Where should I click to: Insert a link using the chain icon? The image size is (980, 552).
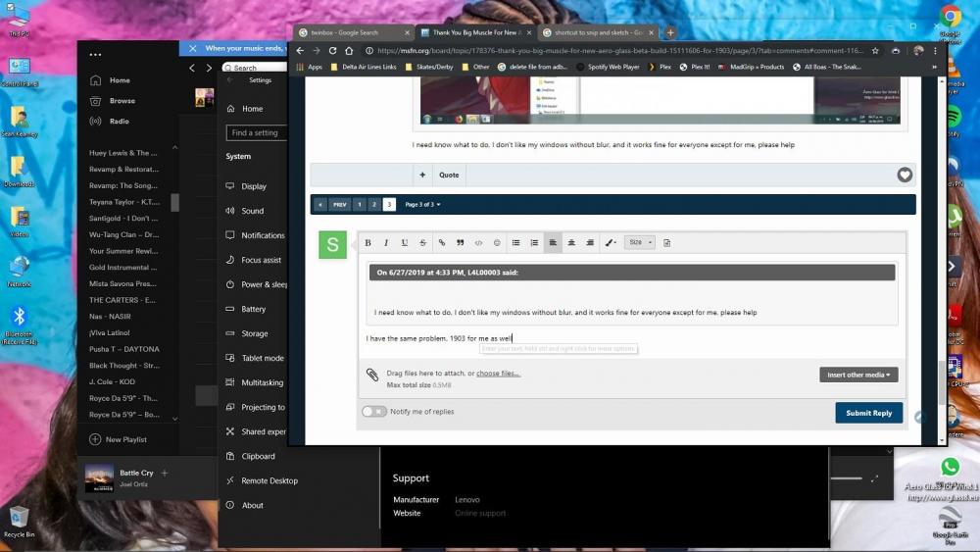pos(442,242)
